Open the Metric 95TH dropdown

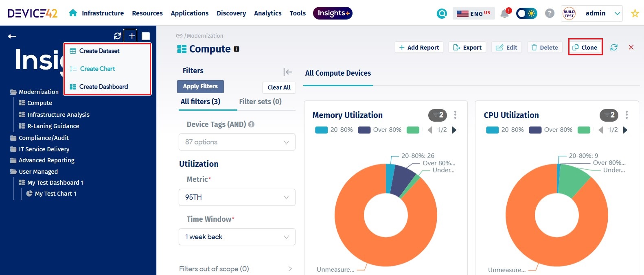point(237,197)
